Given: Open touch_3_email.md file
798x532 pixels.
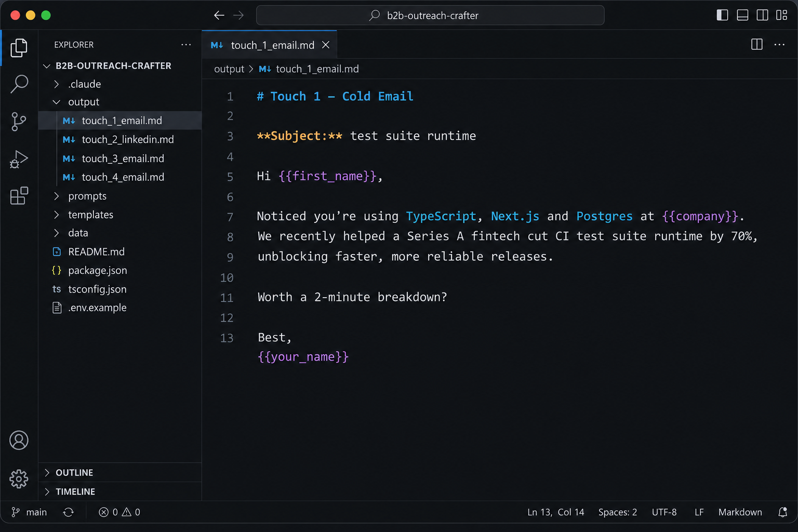Looking at the screenshot, I should [120, 158].
